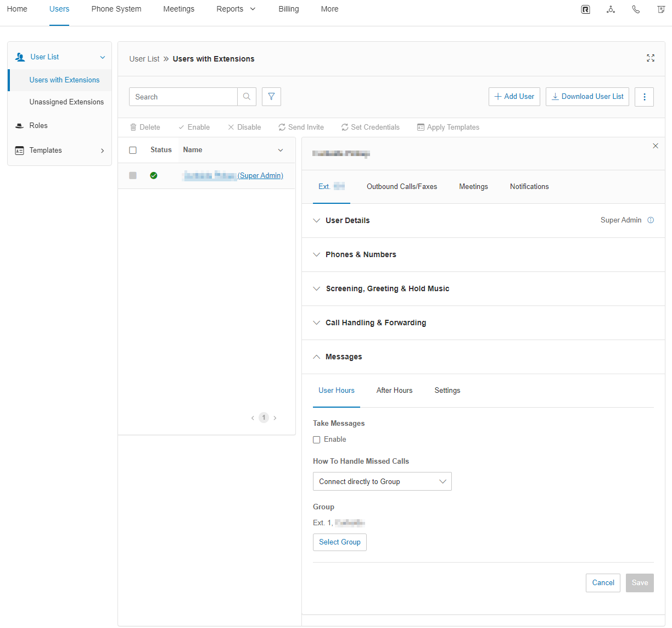Image resolution: width=672 pixels, height=628 pixels.
Task: Click the green enabled status icon
Action: pyautogui.click(x=154, y=176)
